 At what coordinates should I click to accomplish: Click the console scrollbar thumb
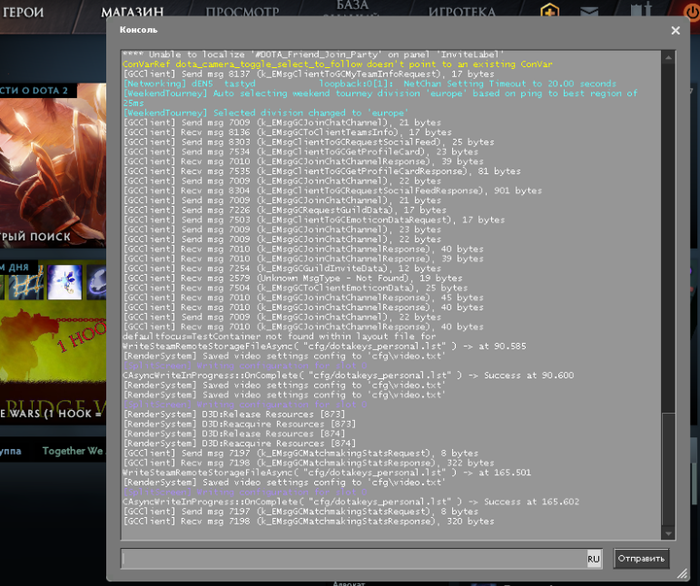click(x=668, y=470)
